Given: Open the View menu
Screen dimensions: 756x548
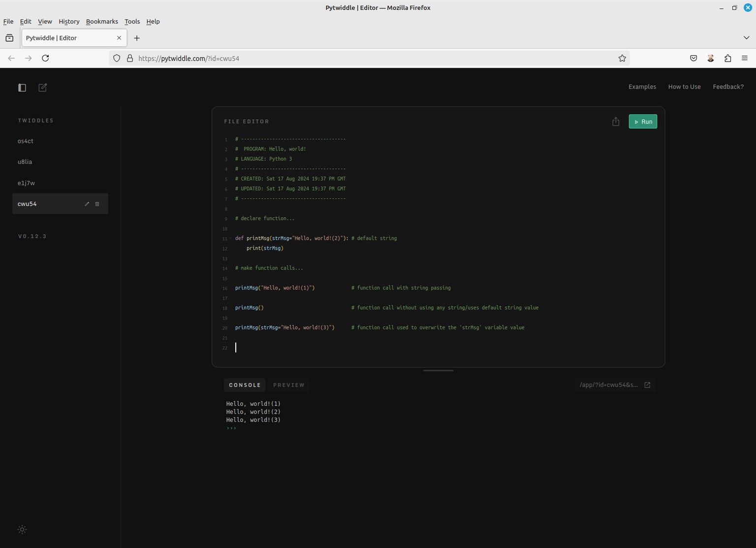Looking at the screenshot, I should coord(45,22).
